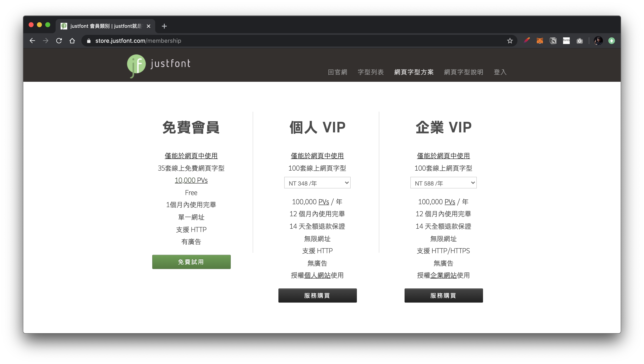
Task: Open the Notion web clipper extension
Action: click(553, 40)
